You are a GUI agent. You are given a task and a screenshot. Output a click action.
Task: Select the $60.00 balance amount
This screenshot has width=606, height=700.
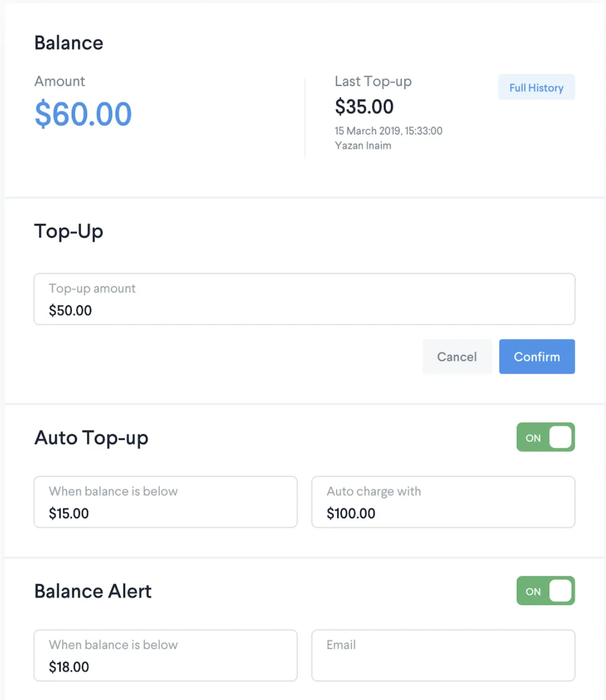83,114
